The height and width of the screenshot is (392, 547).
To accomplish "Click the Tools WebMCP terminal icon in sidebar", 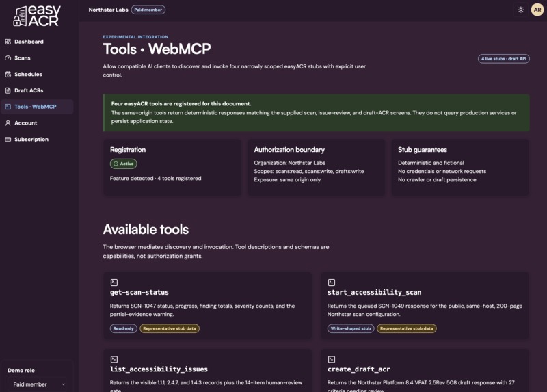I will [8, 107].
